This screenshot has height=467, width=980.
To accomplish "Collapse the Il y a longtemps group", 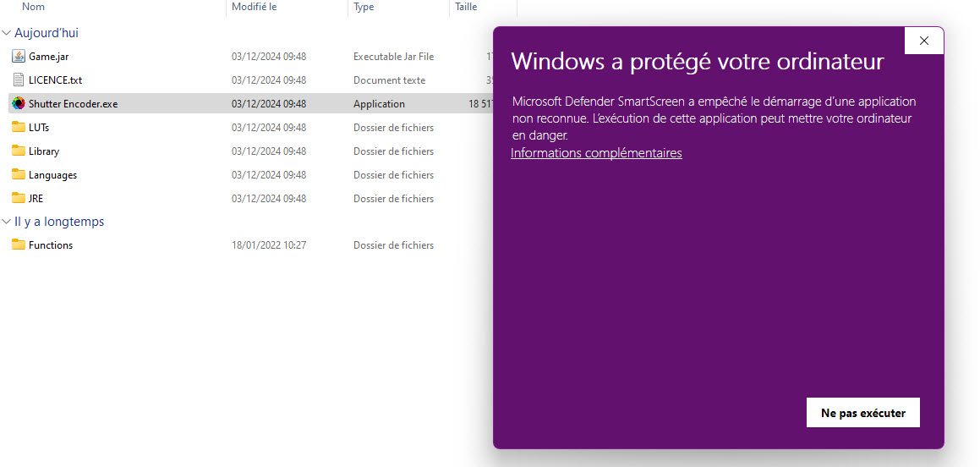I will pyautogui.click(x=7, y=222).
